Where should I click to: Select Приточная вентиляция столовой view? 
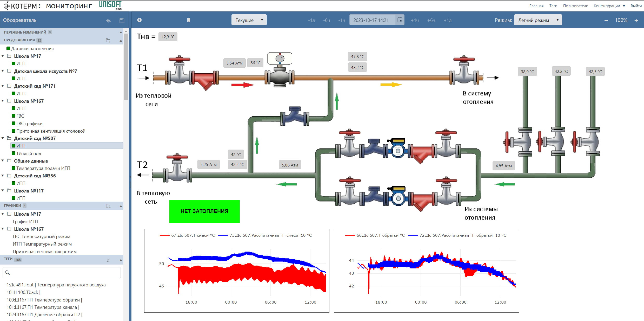[x=51, y=131]
